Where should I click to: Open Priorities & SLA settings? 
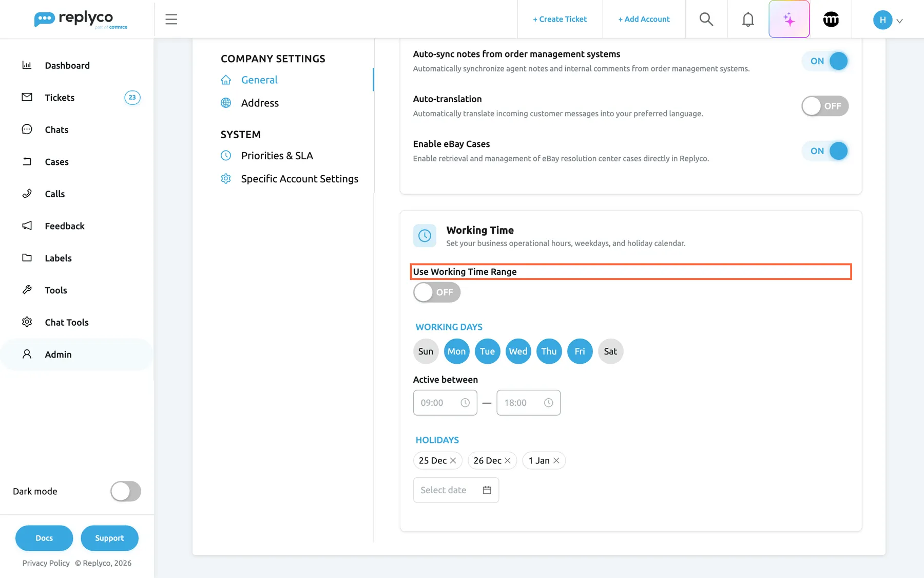click(x=277, y=156)
